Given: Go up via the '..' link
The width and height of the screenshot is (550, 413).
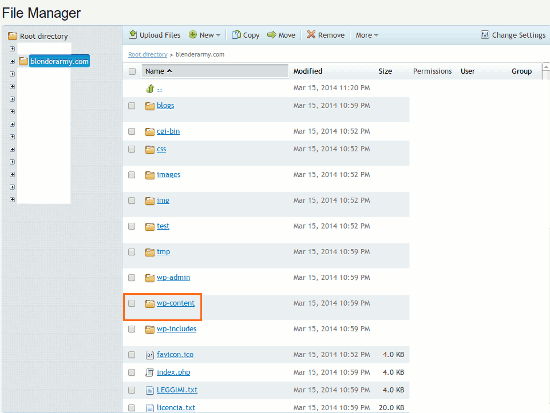Looking at the screenshot, I should 160,89.
